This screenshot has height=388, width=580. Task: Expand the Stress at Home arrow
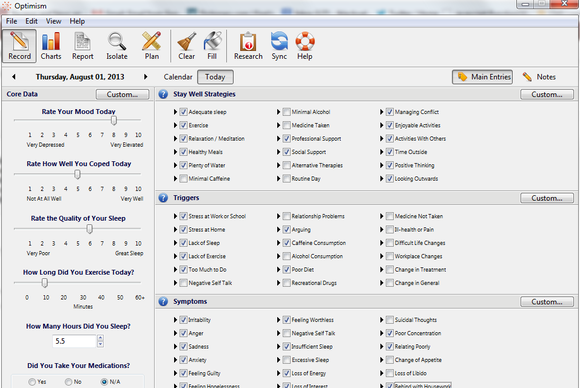coord(175,230)
